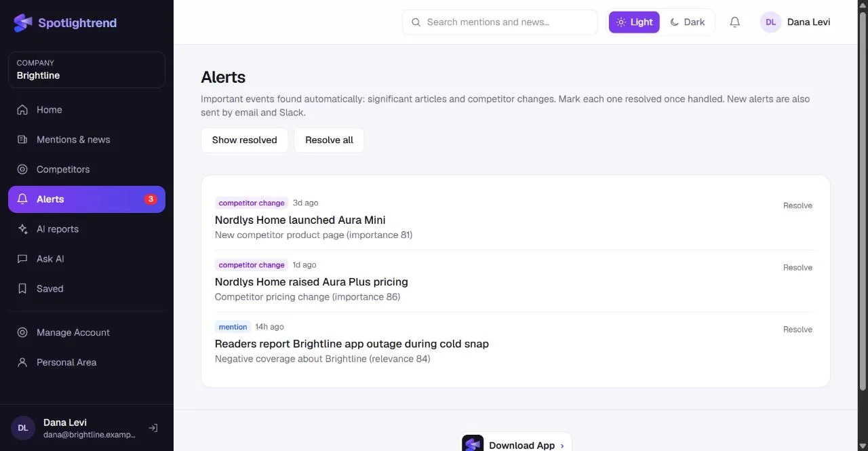The image size is (868, 451).
Task: Click the Alerts bell icon in sidebar
Action: coord(22,199)
